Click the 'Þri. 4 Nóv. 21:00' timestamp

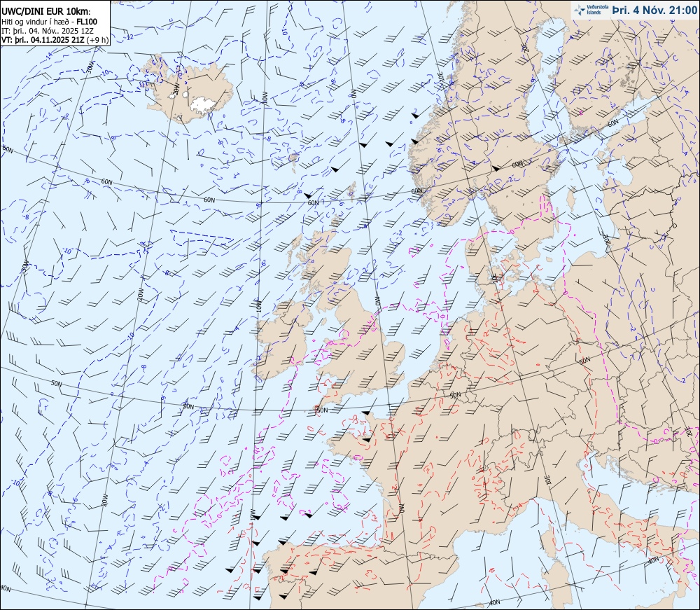(x=654, y=10)
